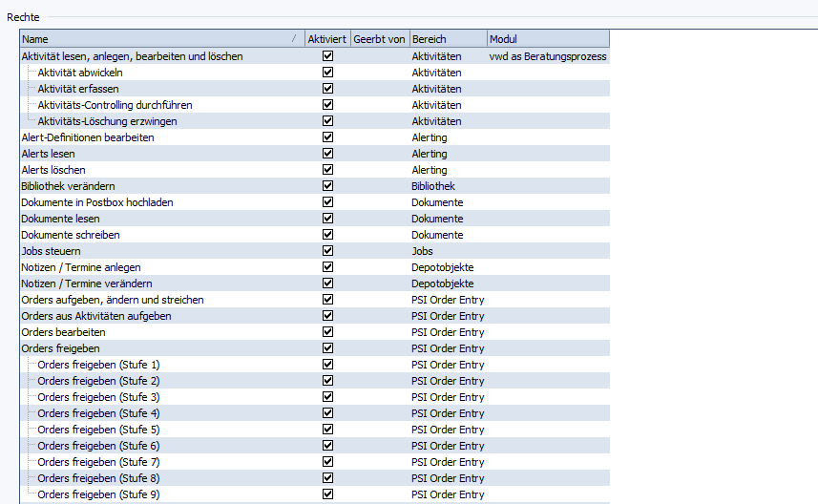Toggle 'Orders freigeben (Stufe 5)' checkbox

327,430
